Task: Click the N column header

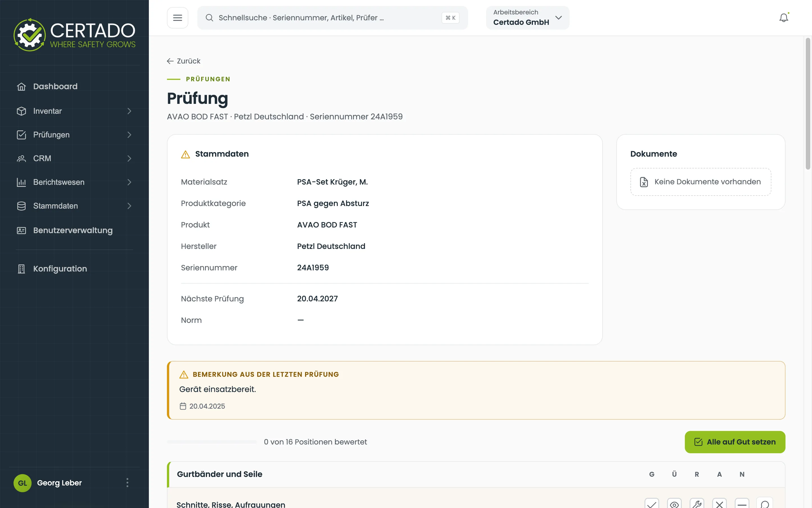Action: pyautogui.click(x=742, y=474)
